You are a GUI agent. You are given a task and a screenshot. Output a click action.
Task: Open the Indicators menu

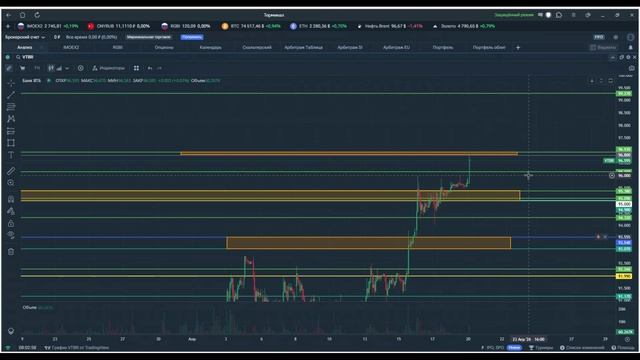click(x=109, y=68)
